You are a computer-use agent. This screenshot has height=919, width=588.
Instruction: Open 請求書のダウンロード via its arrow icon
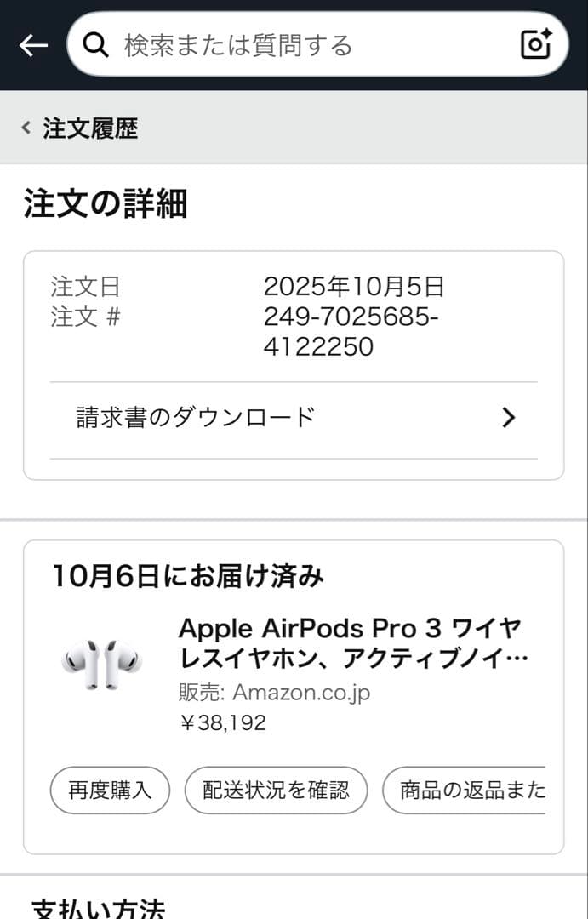[x=508, y=418]
